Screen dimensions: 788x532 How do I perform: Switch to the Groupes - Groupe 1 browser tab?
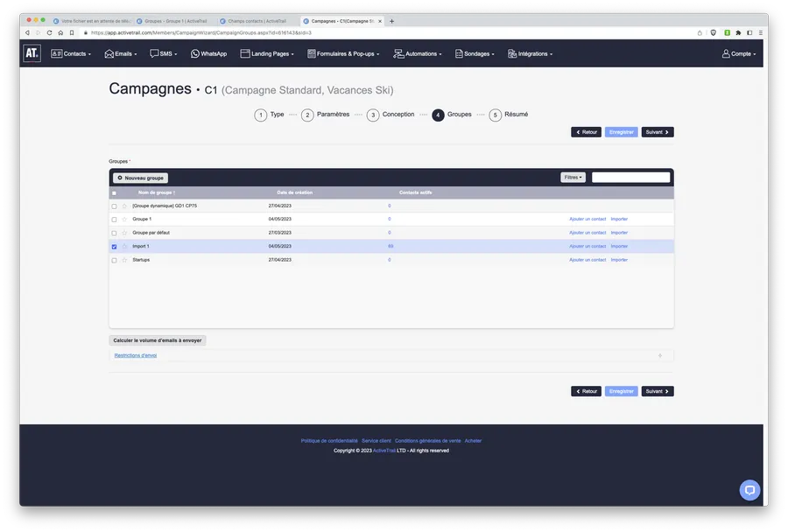(175, 21)
